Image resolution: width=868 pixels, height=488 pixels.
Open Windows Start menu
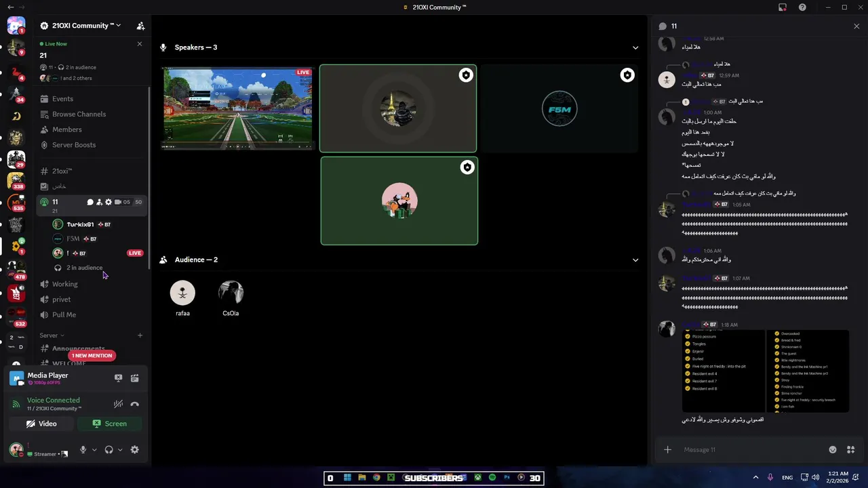point(347,478)
